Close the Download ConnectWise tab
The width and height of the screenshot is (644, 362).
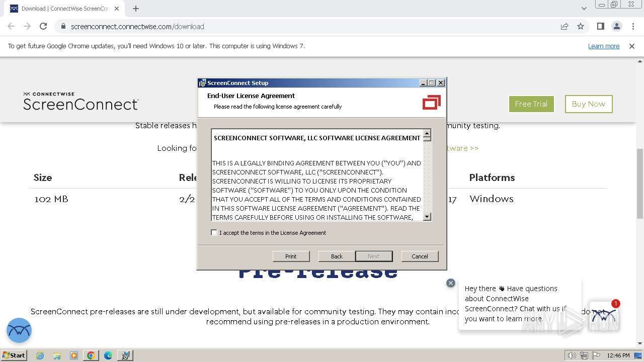coord(118,9)
